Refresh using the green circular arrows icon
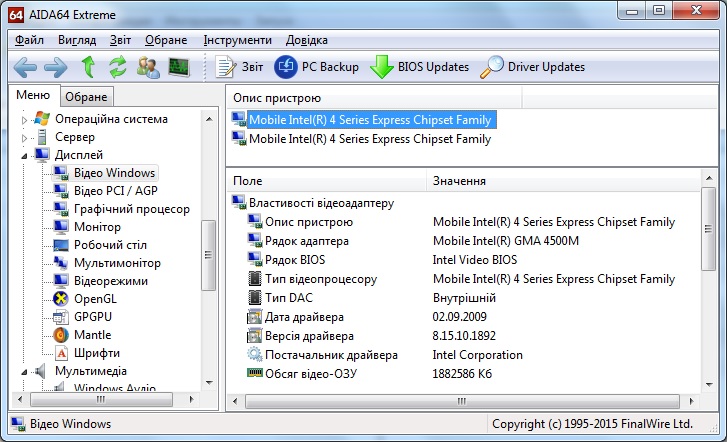 [118, 67]
